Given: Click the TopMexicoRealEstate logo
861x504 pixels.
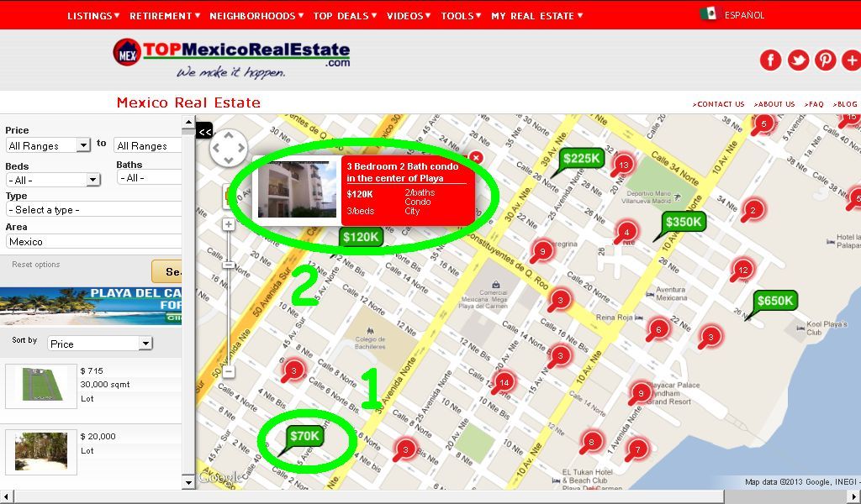Looking at the screenshot, I should coord(231,58).
